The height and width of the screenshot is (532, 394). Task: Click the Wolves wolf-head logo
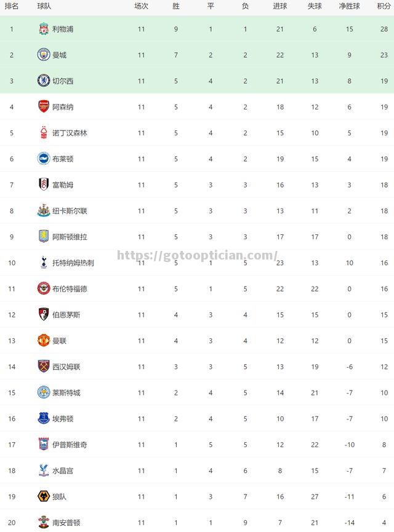44,496
